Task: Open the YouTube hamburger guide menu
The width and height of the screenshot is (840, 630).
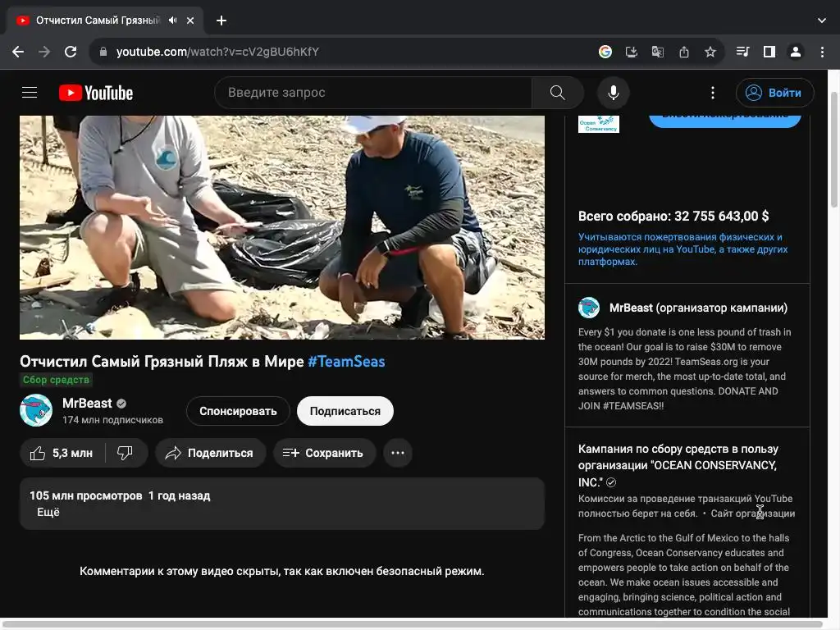Action: point(30,93)
